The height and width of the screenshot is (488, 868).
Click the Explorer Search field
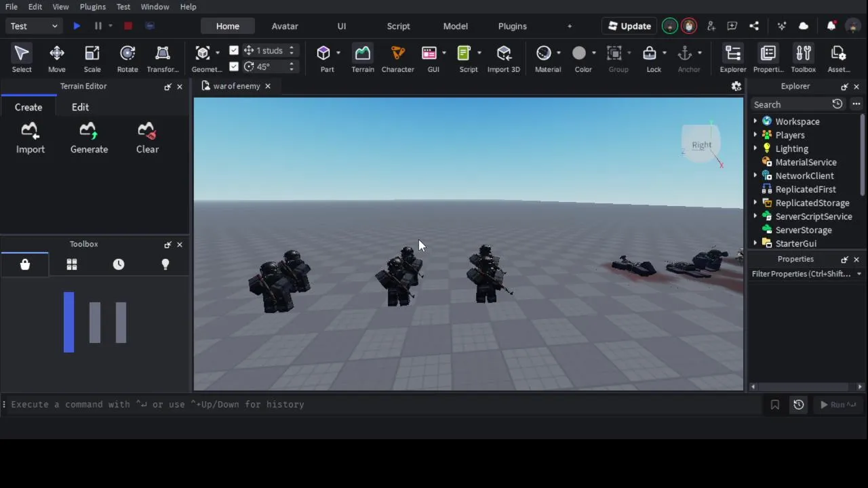(x=791, y=104)
